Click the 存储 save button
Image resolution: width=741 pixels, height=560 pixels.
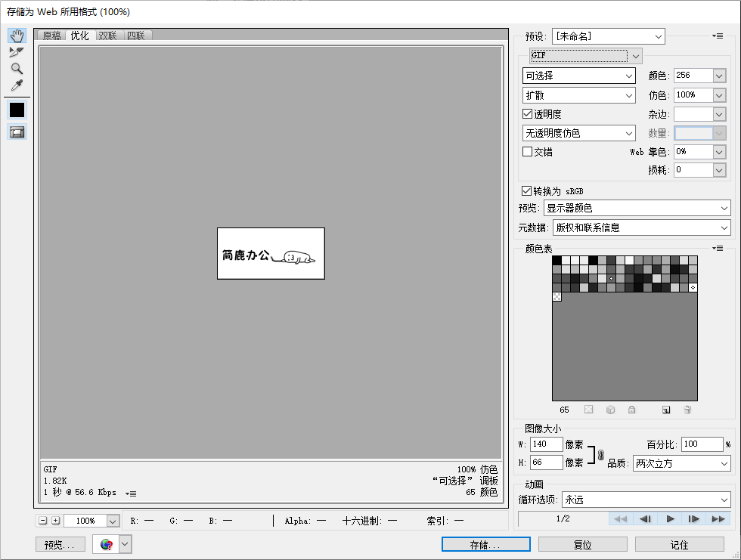pos(485,544)
